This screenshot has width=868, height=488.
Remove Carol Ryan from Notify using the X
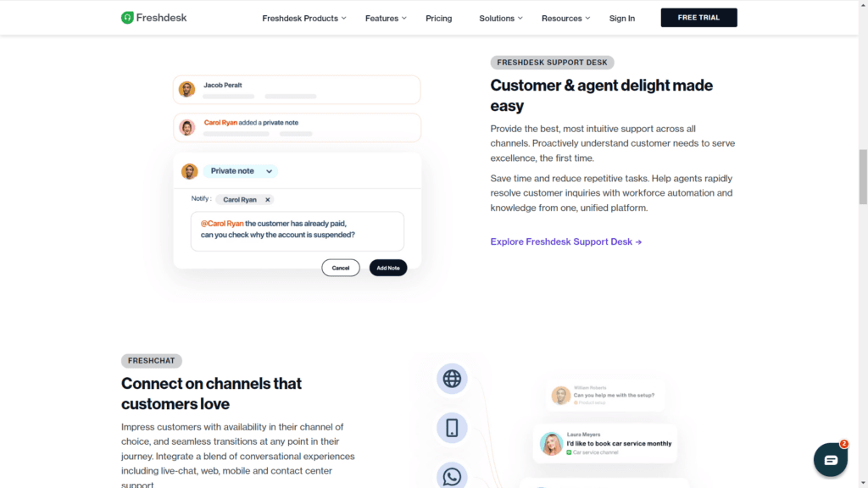click(x=268, y=199)
